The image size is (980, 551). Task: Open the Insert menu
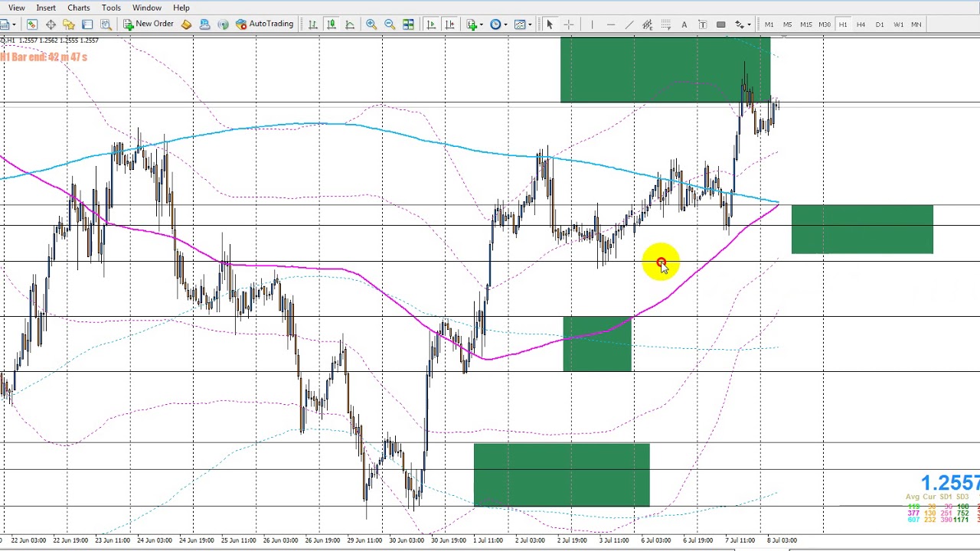(x=46, y=8)
